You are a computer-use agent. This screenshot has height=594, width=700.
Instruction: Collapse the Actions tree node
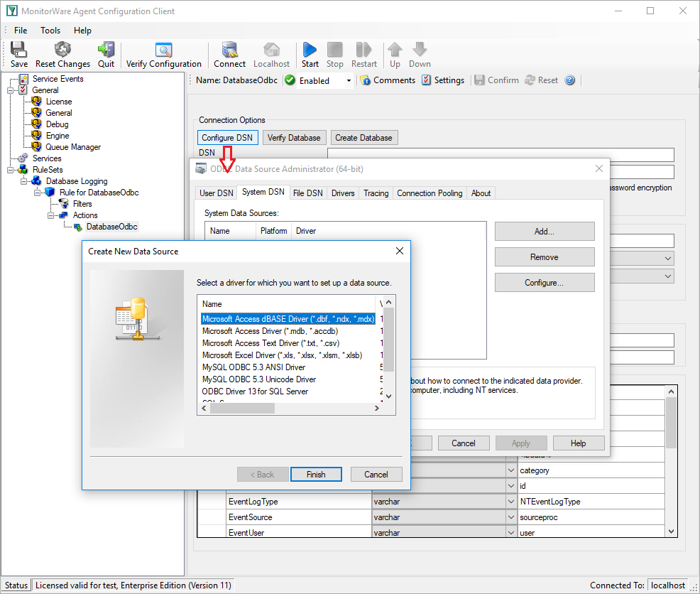(50, 215)
